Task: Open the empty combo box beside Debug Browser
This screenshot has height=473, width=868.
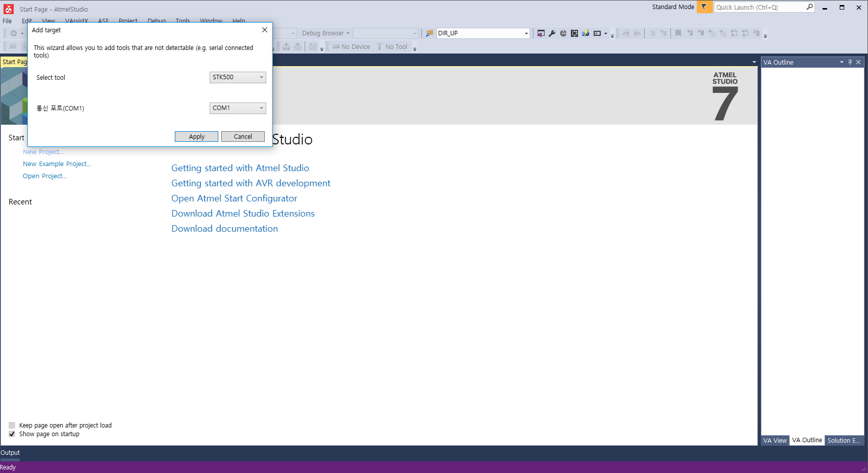Action: click(385, 33)
